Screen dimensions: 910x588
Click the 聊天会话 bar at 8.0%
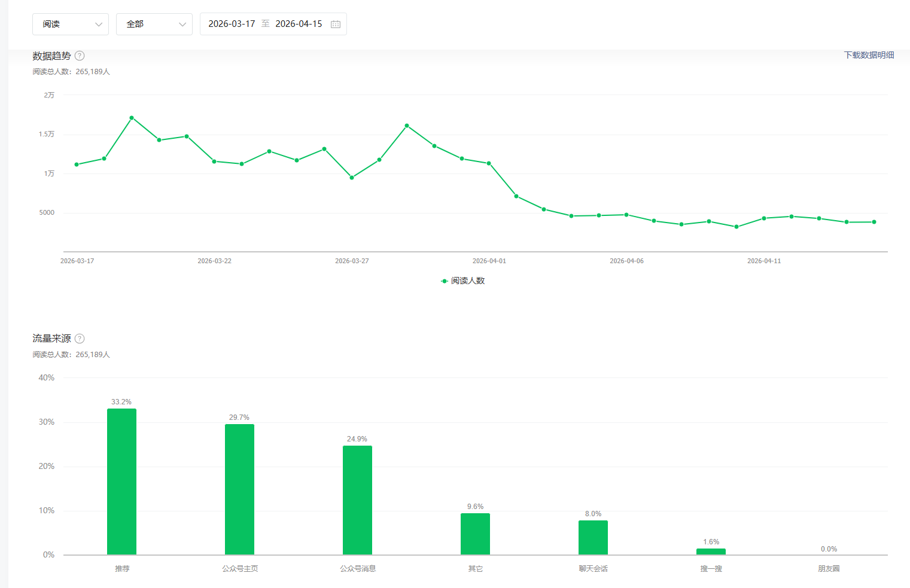[593, 537]
